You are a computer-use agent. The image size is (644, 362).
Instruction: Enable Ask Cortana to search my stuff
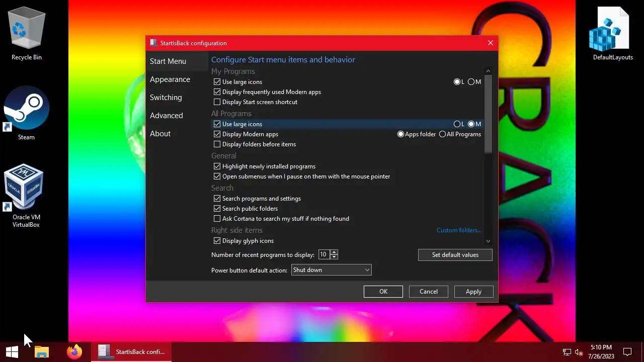tap(217, 219)
